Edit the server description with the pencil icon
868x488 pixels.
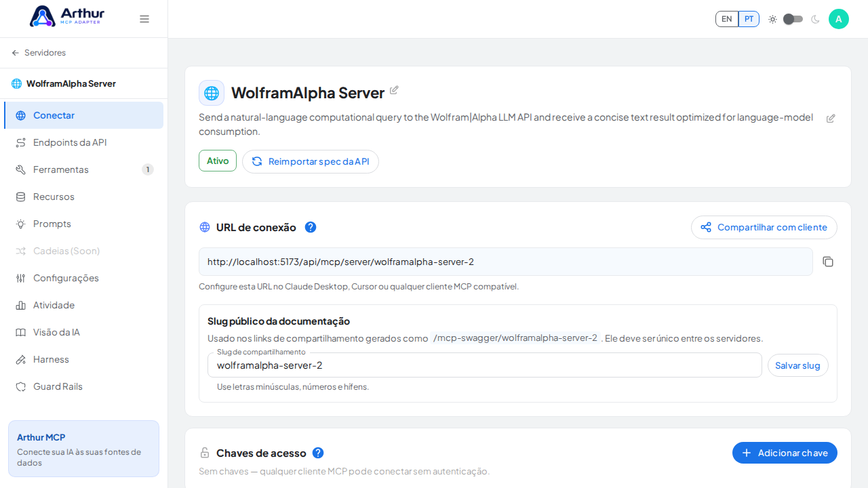(x=831, y=119)
